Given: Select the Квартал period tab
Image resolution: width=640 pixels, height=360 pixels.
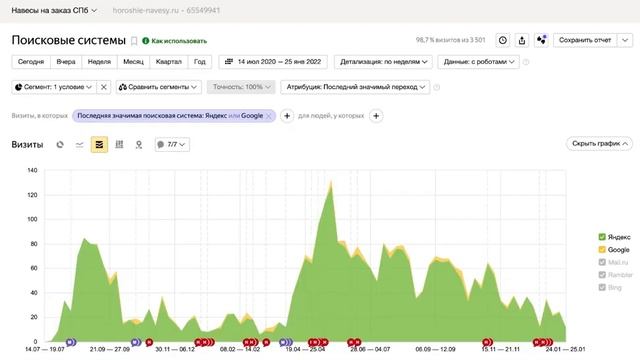Looking at the screenshot, I should click(x=169, y=62).
